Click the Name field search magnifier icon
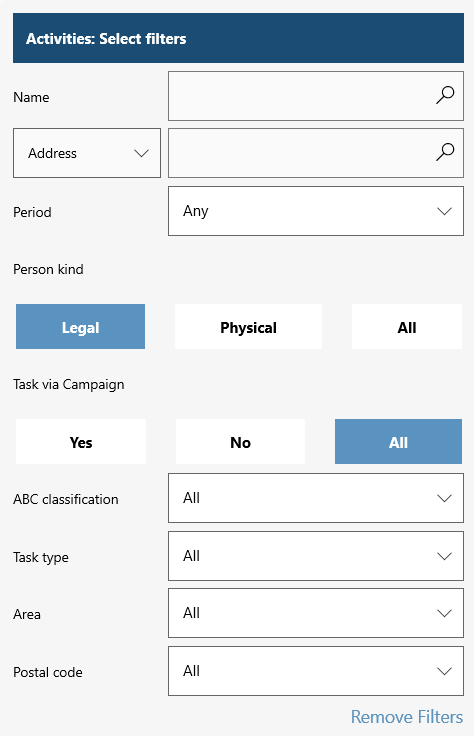 pyautogui.click(x=444, y=95)
